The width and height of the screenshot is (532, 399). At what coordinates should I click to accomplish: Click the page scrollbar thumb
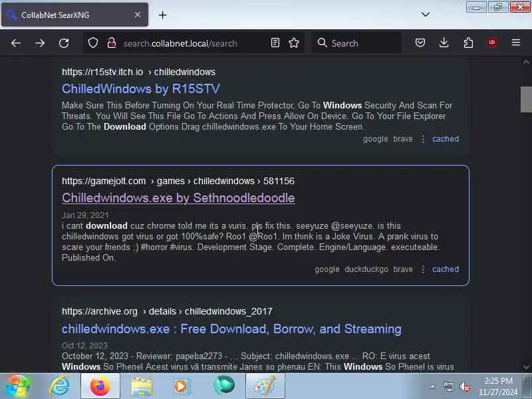tap(526, 99)
